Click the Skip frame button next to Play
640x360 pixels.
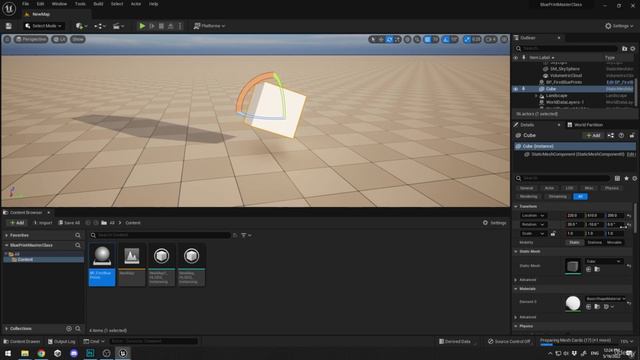[152, 26]
